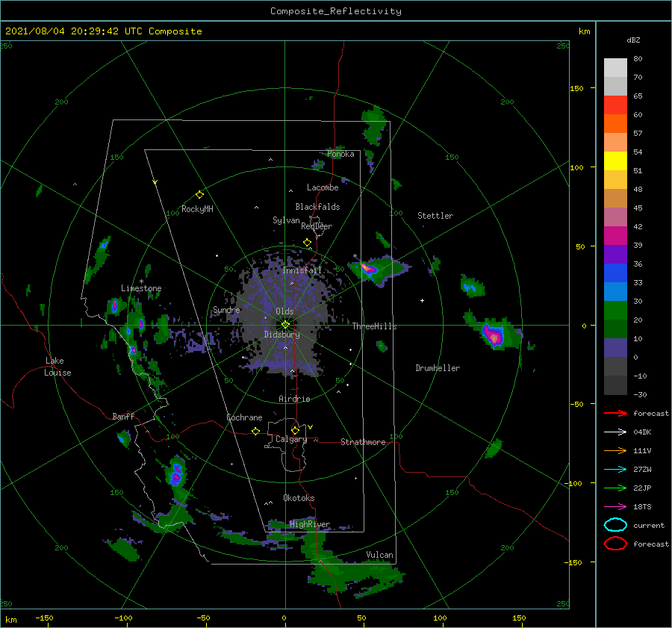Click the Okotoks label
The width and height of the screenshot is (672, 628).
(299, 498)
